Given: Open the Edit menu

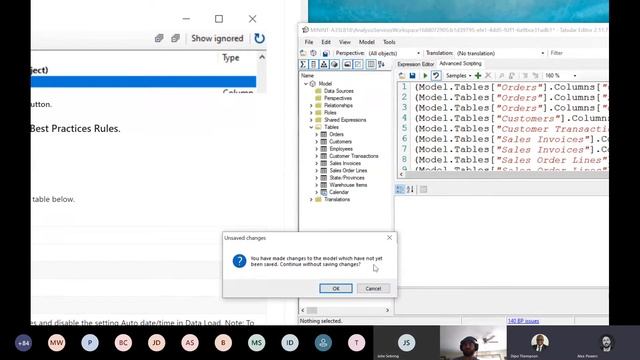Looking at the screenshot, I should (x=326, y=42).
